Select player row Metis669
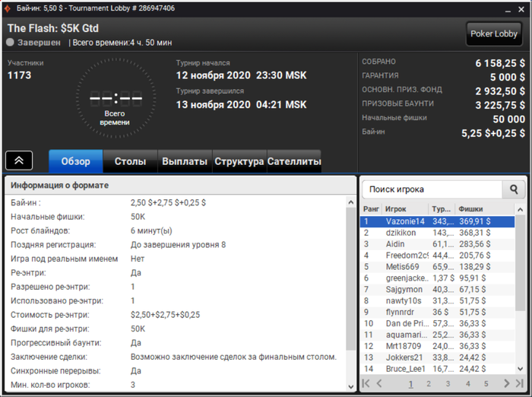 coord(437,267)
